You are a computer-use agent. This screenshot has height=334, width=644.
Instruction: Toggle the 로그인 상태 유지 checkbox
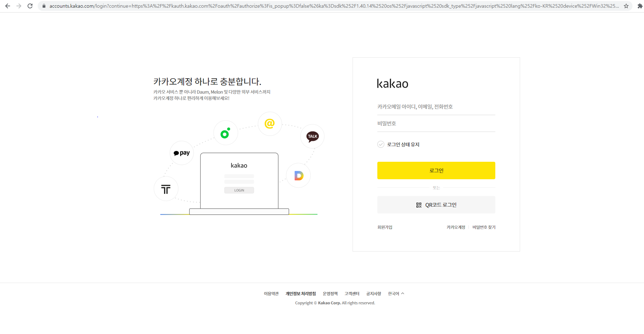click(381, 144)
